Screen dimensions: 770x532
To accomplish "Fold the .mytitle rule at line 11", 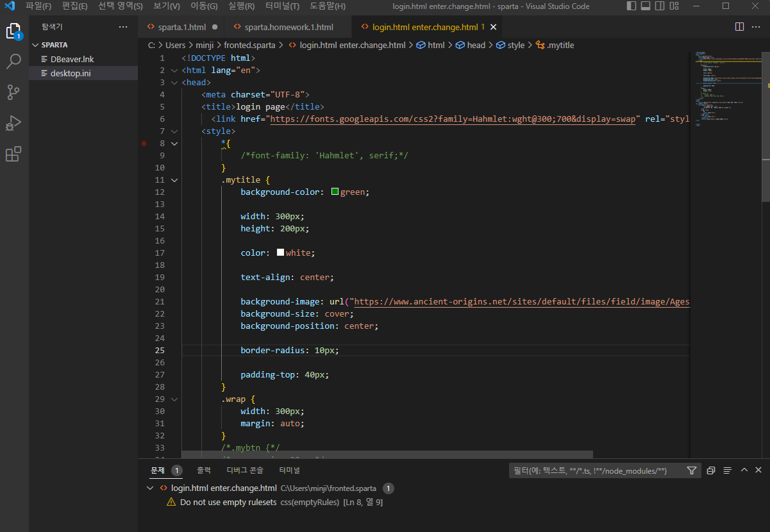I will [x=174, y=180].
